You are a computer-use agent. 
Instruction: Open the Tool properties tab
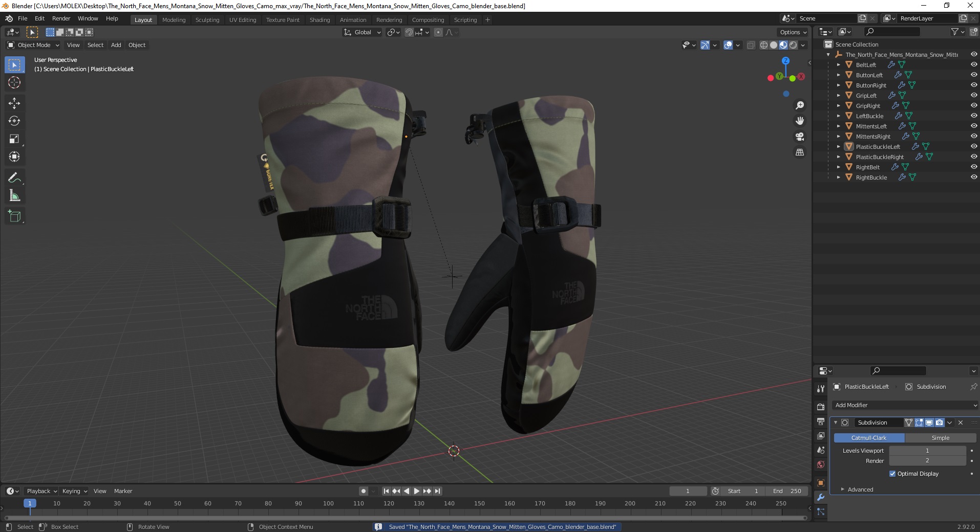pyautogui.click(x=821, y=388)
